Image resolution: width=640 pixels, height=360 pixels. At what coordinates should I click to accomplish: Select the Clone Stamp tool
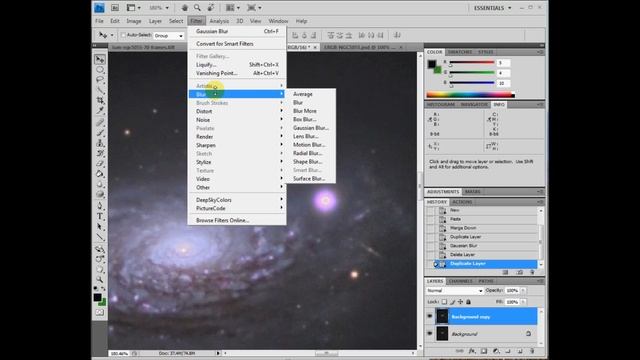point(100,143)
